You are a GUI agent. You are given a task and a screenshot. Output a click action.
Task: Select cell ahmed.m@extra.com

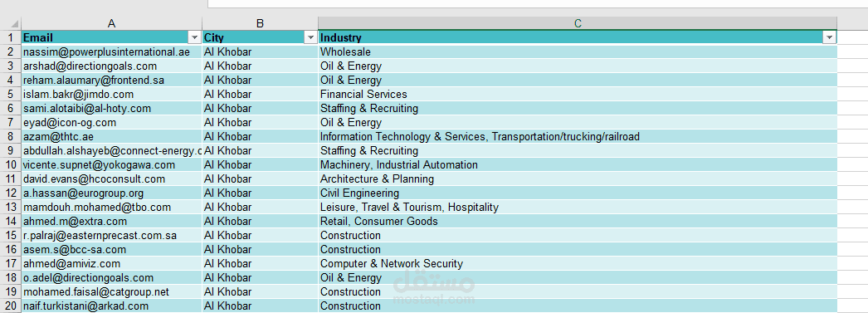point(112,222)
